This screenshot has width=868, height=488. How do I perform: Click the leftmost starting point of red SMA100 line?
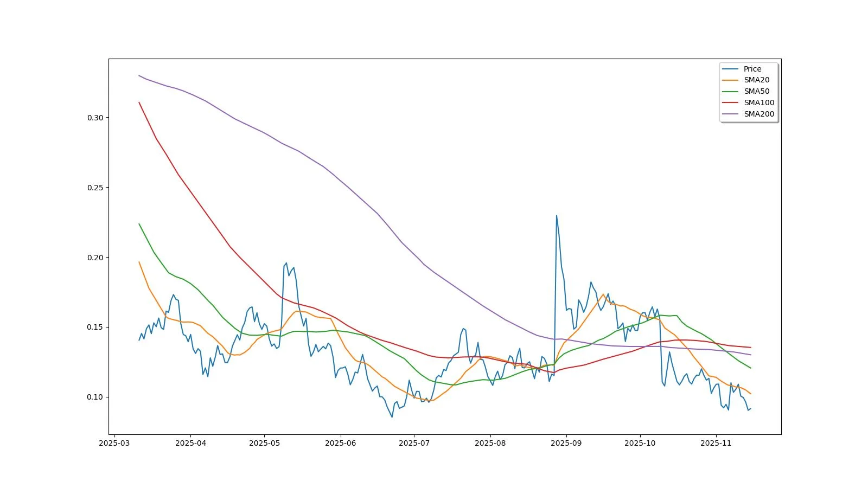coord(139,102)
